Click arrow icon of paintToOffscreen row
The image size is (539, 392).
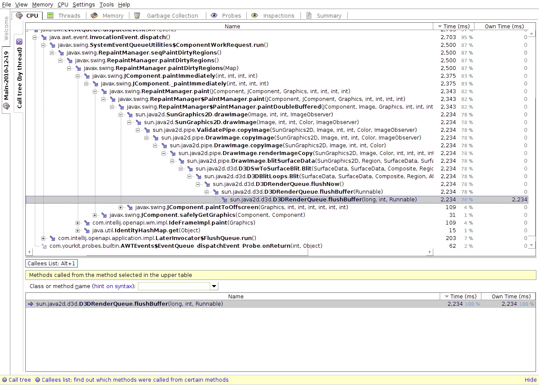click(130, 207)
